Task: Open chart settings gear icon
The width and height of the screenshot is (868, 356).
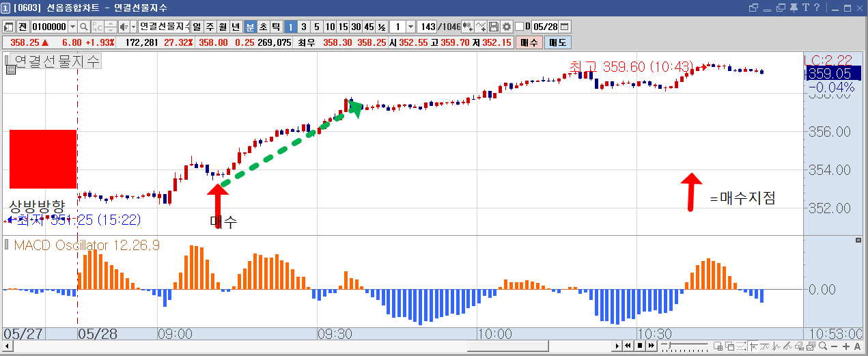Action: pos(506,27)
